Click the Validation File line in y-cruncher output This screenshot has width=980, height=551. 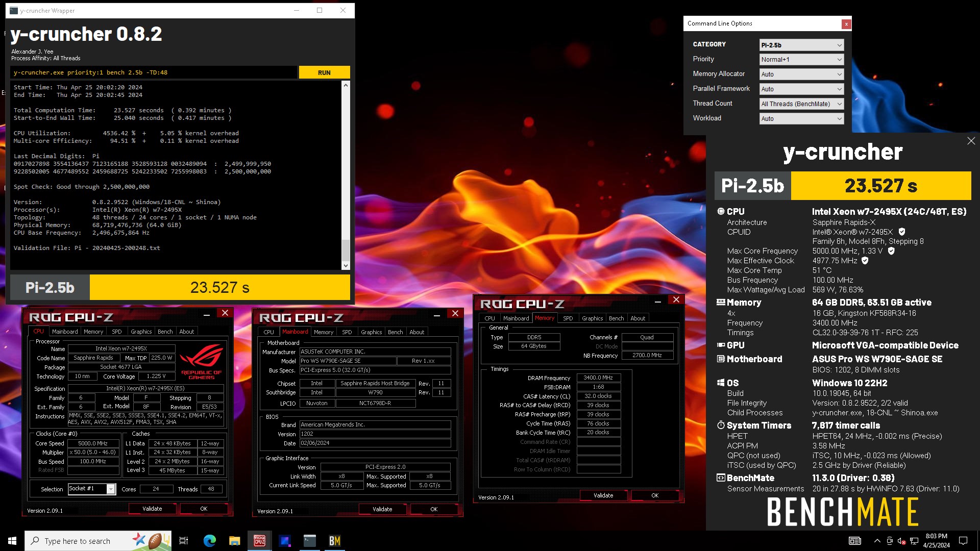[87, 248]
